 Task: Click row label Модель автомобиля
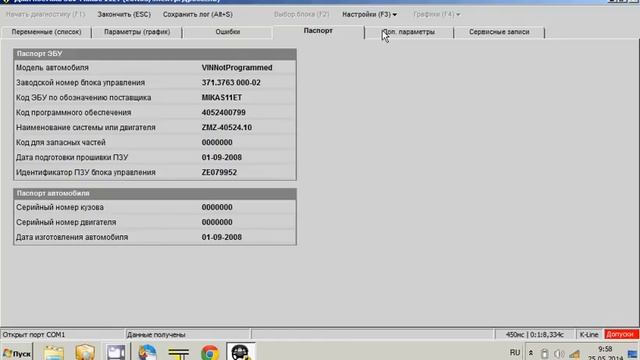(52, 68)
